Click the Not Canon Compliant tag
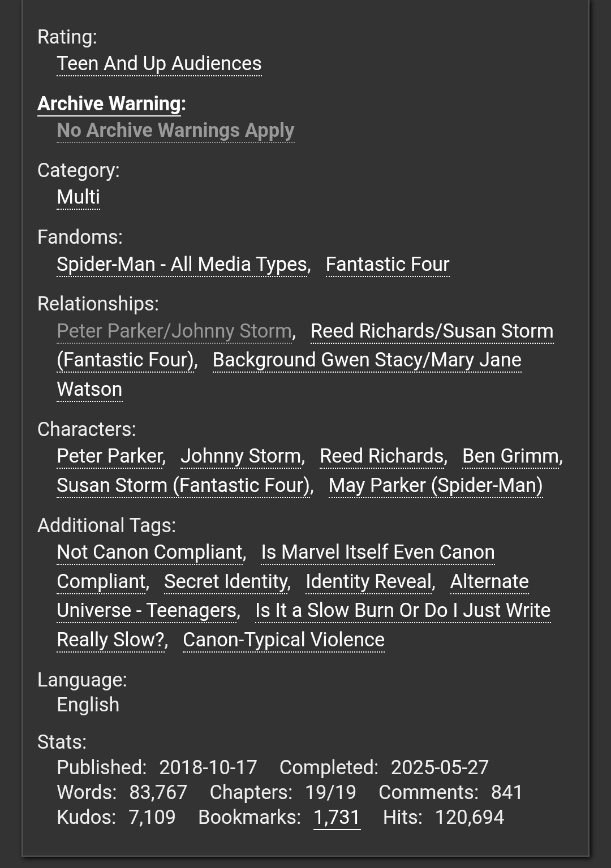Viewport: 611px width, 868px height. click(x=150, y=552)
